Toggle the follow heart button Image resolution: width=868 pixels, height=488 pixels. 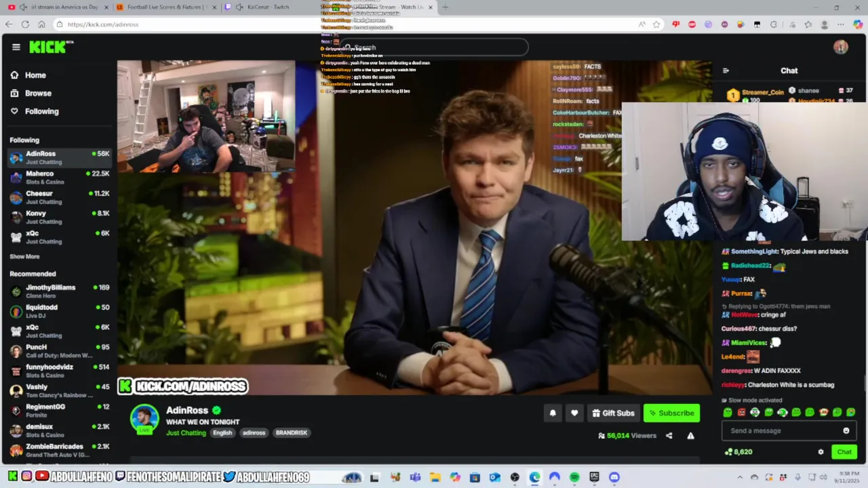(574, 413)
